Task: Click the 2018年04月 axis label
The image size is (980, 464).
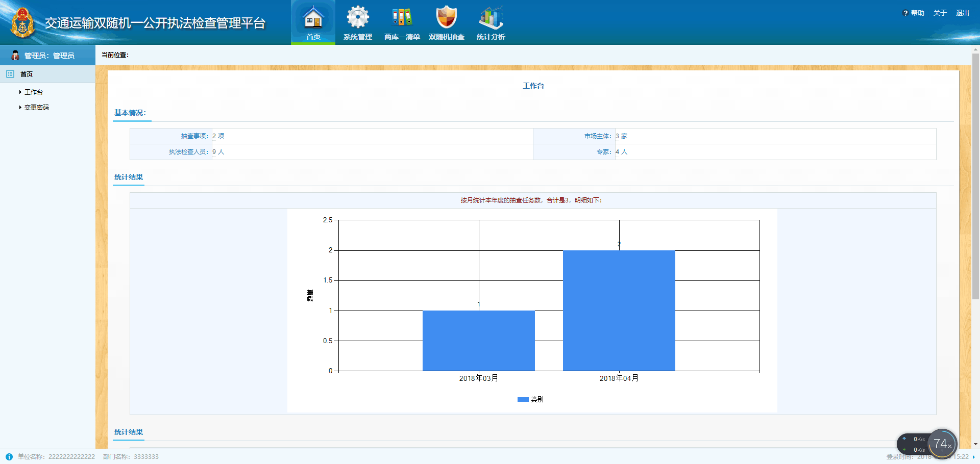Action: coord(619,378)
